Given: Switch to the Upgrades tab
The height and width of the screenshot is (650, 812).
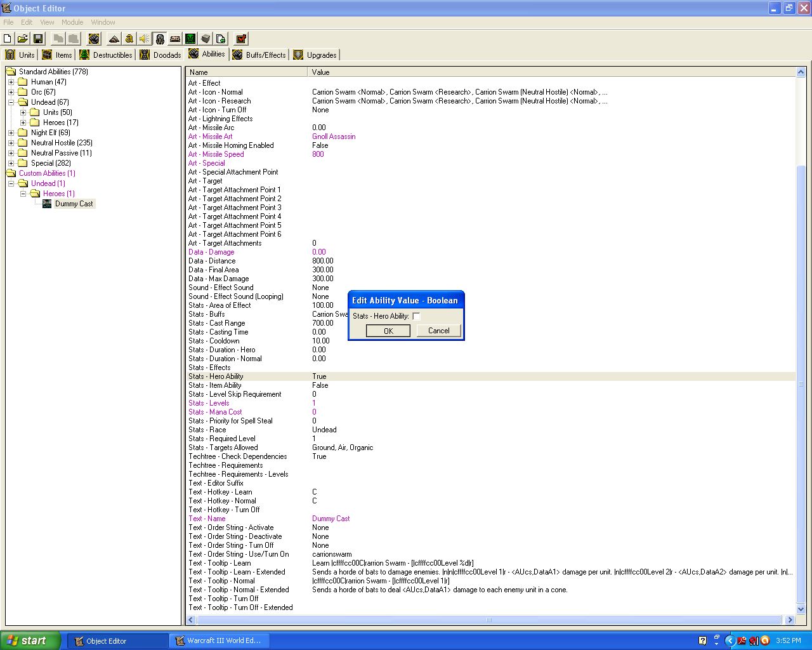Looking at the screenshot, I should click(x=315, y=55).
